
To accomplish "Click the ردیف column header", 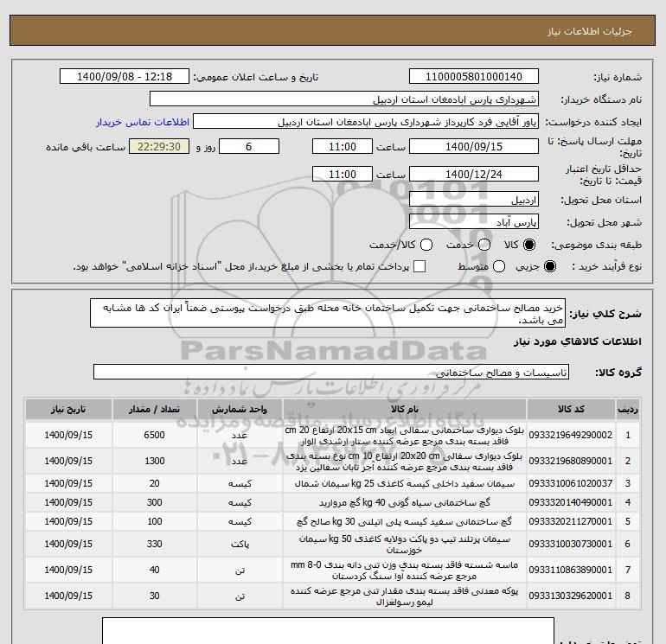I will point(628,409).
